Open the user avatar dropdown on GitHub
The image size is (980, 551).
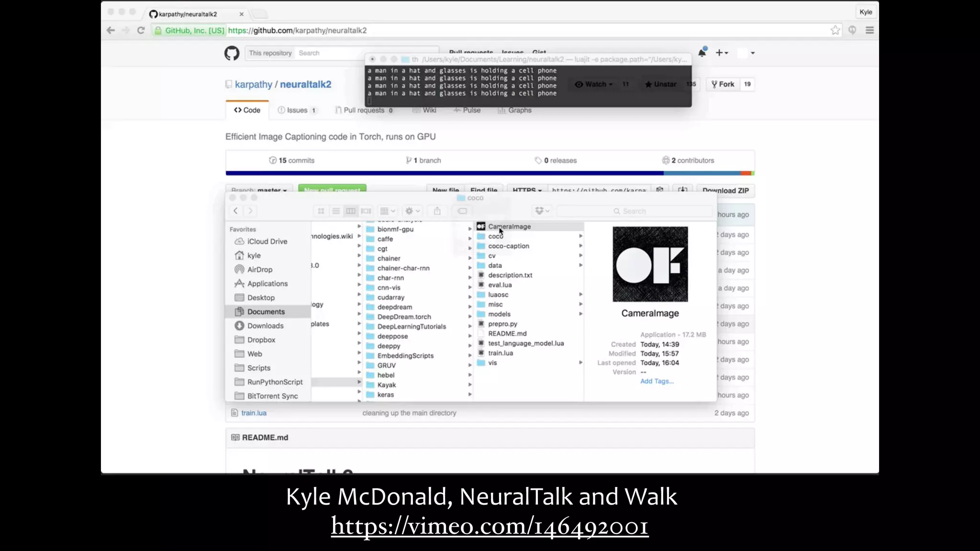(746, 53)
